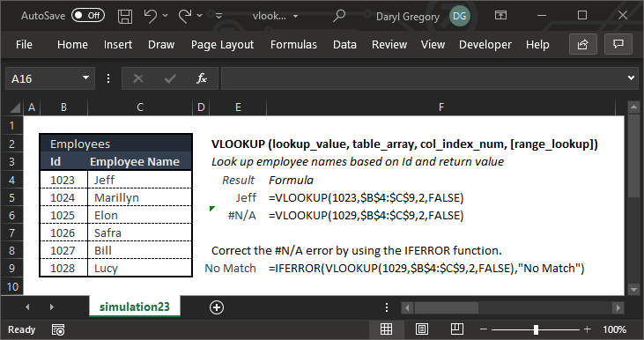Toggle the AutoSave switch
Screen dimensions: 644x340
(x=88, y=16)
